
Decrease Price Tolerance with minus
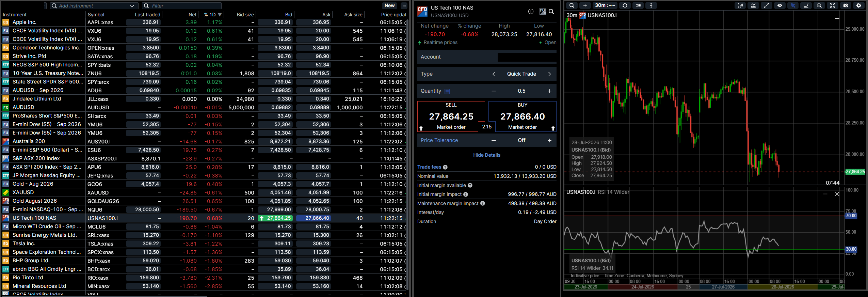pyautogui.click(x=494, y=140)
